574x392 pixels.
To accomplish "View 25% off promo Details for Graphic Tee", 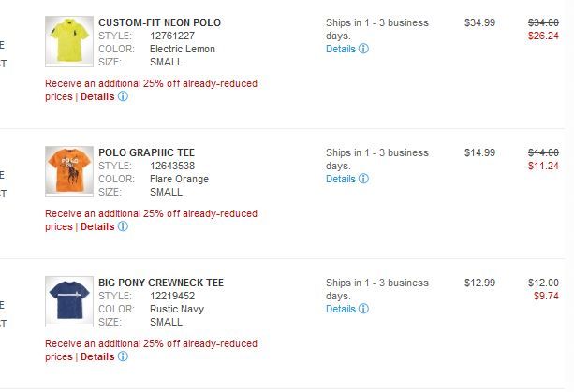I will pyautogui.click(x=97, y=226).
